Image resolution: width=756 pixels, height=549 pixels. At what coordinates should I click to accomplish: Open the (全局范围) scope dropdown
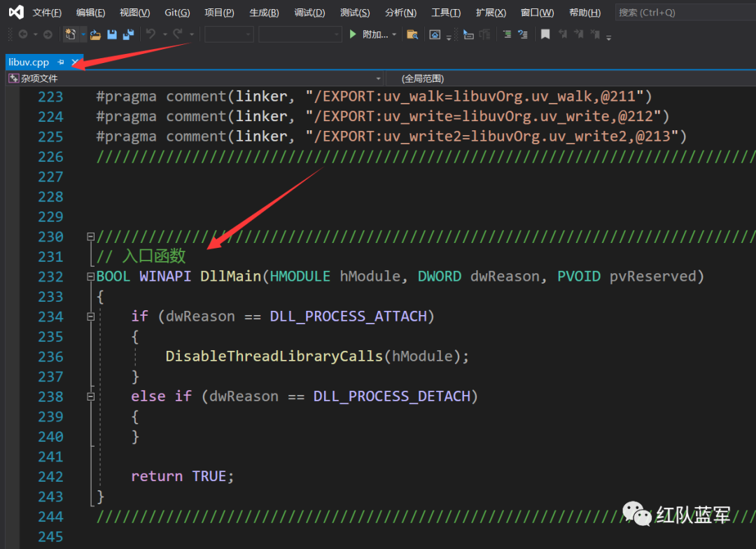pyautogui.click(x=571, y=78)
